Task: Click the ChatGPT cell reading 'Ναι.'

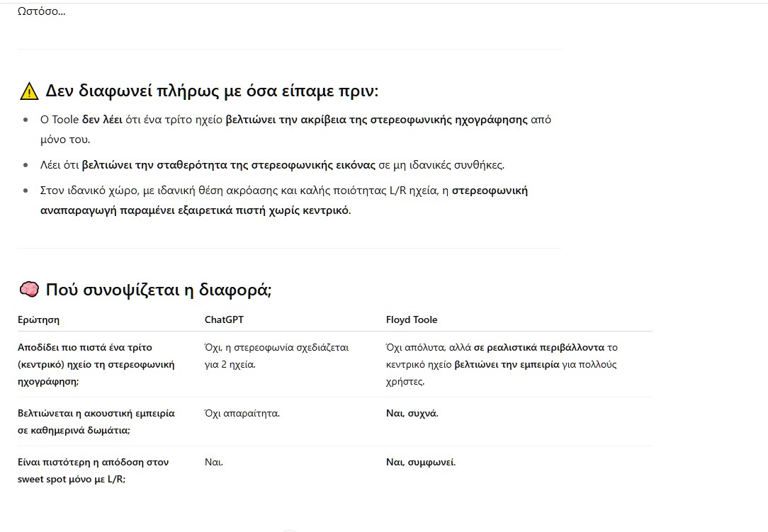Action: (213, 462)
